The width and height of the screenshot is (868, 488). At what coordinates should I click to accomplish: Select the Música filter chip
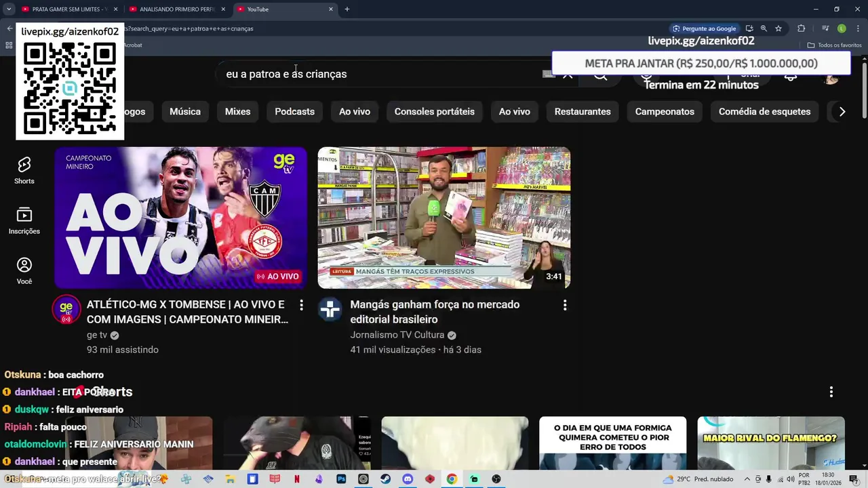[185, 112]
